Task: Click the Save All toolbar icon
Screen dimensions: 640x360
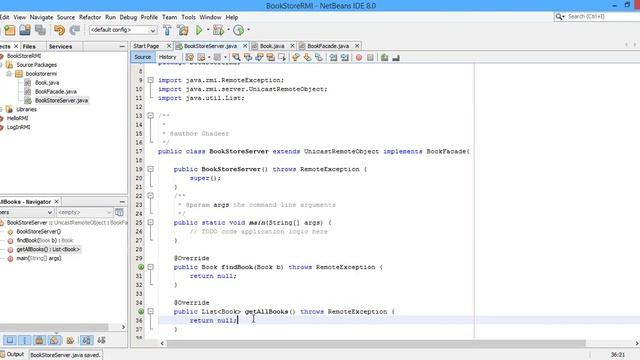Action: [40, 30]
